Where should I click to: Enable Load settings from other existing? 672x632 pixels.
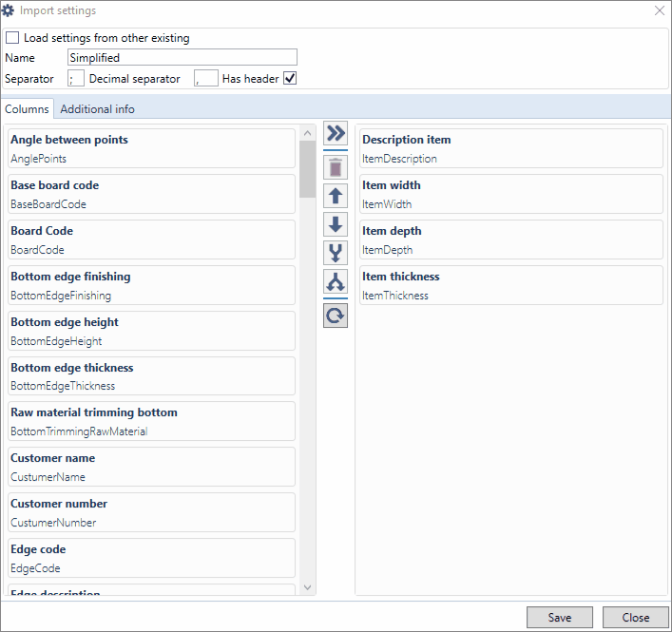12,38
